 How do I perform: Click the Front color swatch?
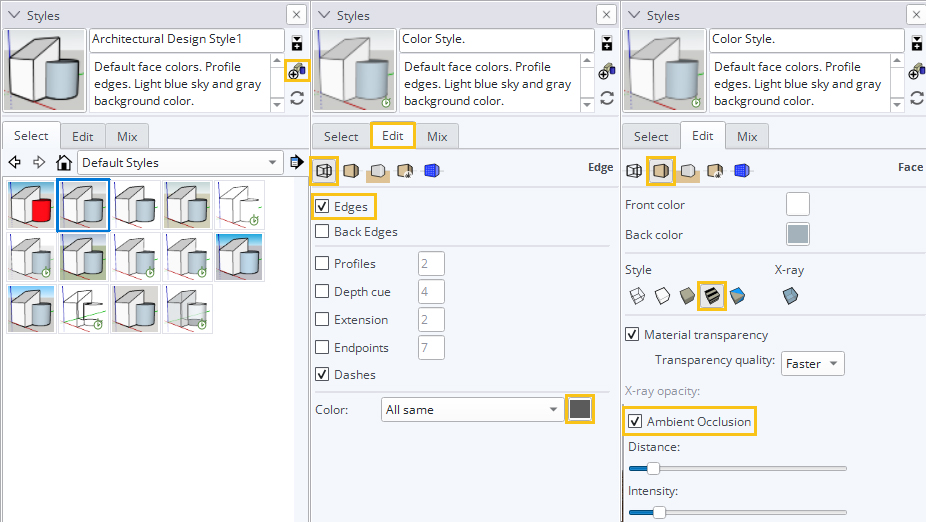797,204
